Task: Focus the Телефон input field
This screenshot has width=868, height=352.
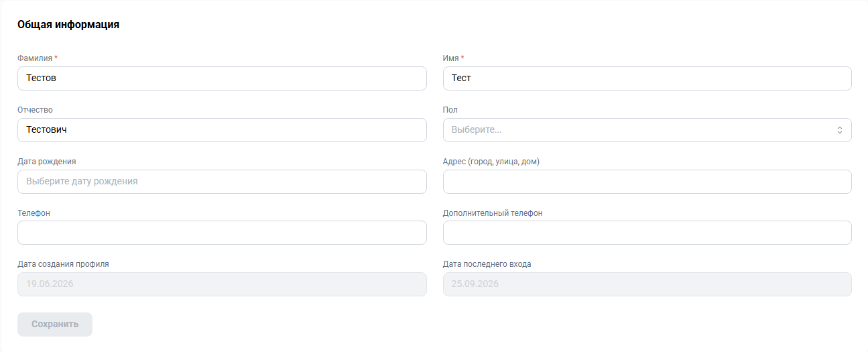Action: [222, 233]
